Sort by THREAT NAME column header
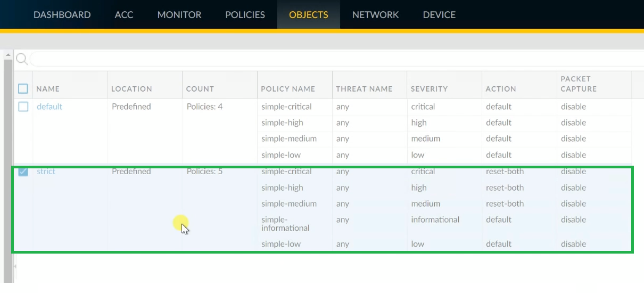Screen dimensions: 644x293 tap(364, 89)
